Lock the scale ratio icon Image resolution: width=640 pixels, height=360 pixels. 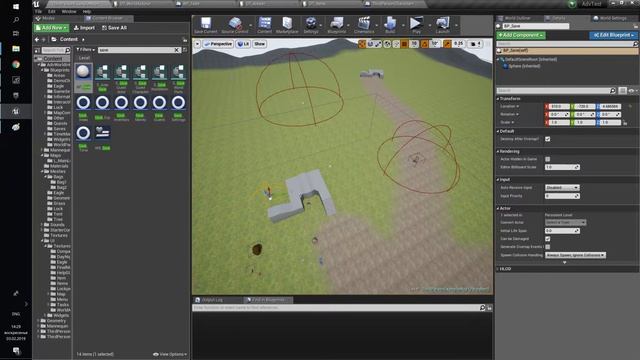(625, 122)
